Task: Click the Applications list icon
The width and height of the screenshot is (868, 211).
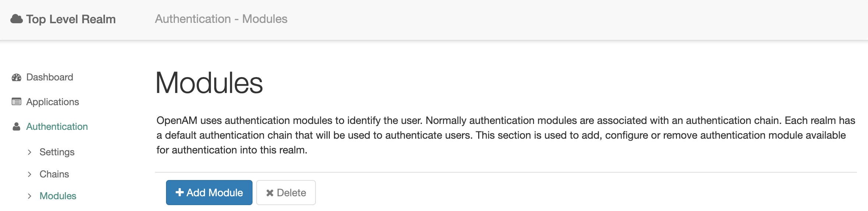Action: point(17,102)
